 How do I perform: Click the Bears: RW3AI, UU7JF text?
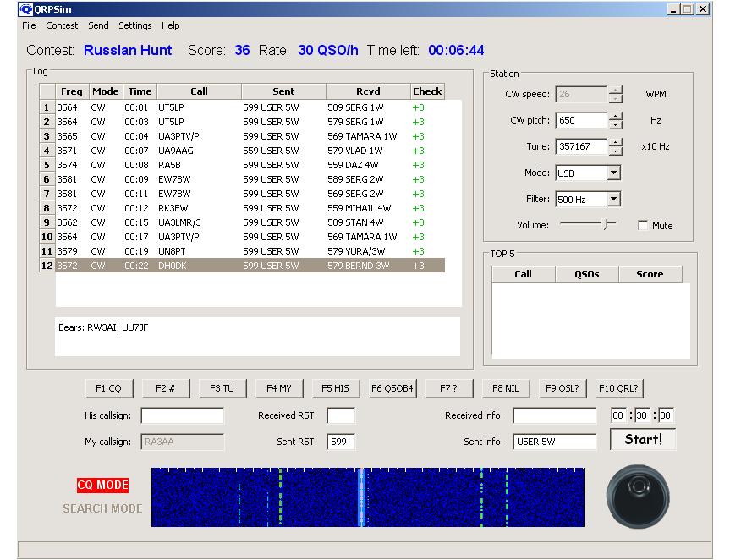click(103, 327)
